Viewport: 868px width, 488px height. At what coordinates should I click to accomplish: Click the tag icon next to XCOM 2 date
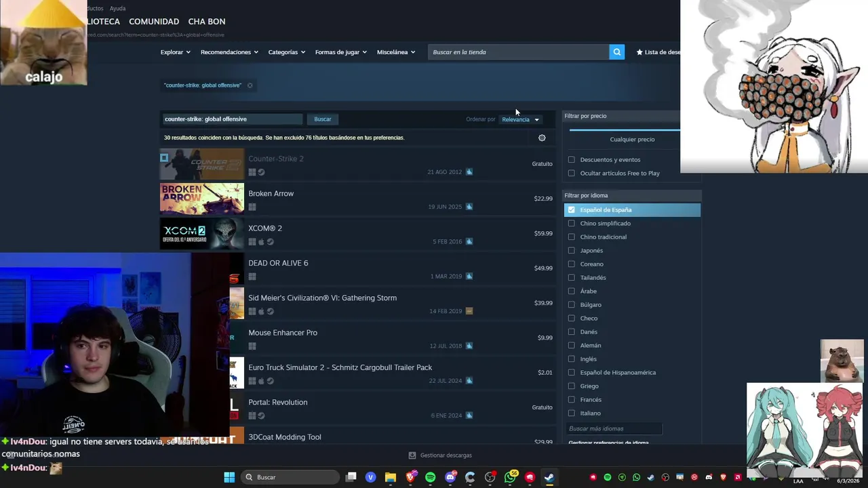[x=469, y=241]
